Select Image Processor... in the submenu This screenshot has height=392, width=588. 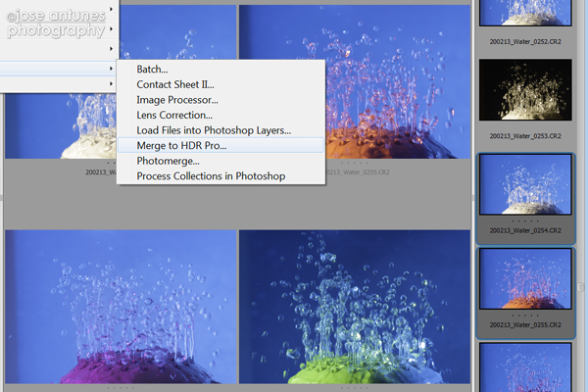(177, 100)
